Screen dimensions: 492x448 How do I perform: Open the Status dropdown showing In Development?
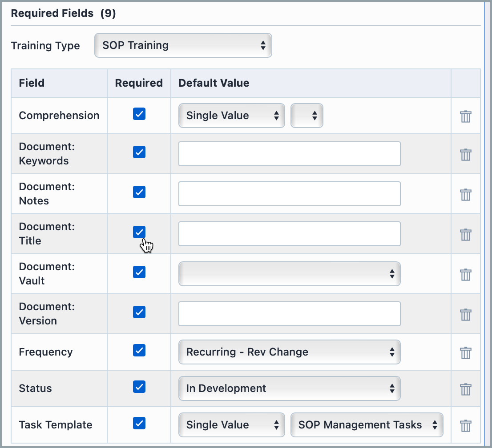click(x=289, y=388)
